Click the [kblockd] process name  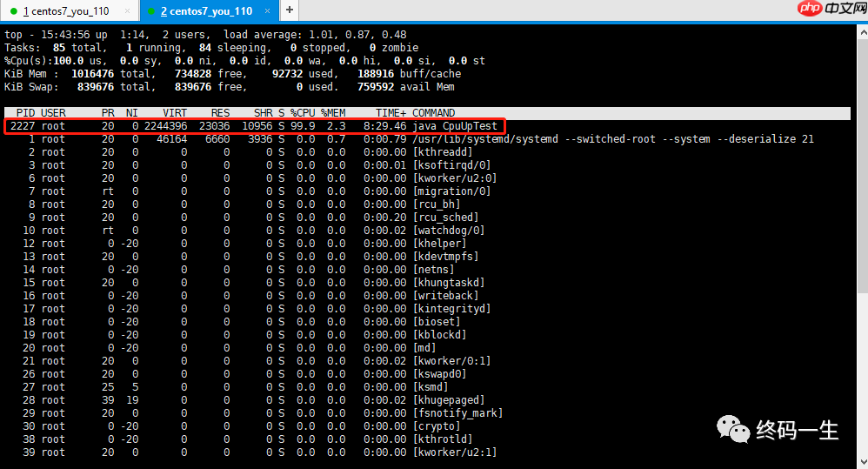(x=439, y=335)
